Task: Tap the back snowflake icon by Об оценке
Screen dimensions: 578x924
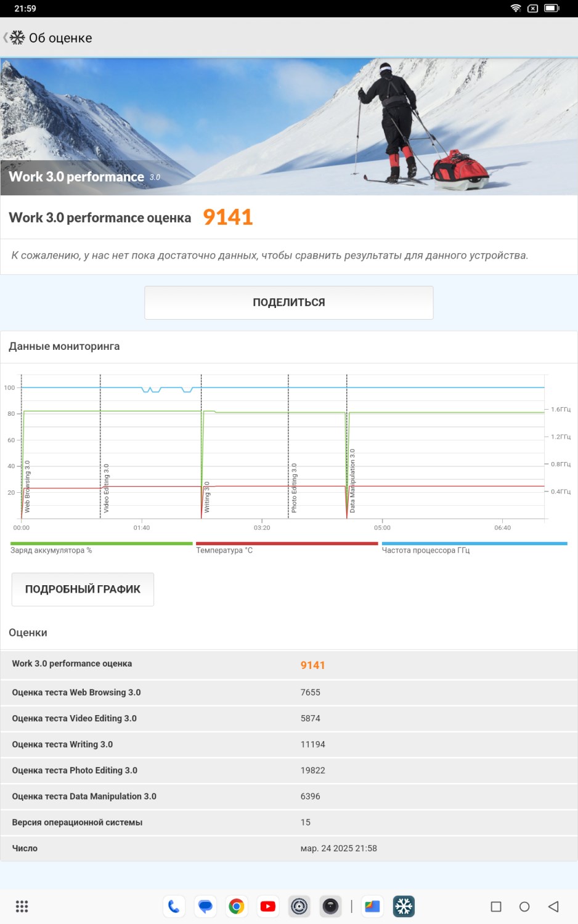Action: click(x=17, y=38)
